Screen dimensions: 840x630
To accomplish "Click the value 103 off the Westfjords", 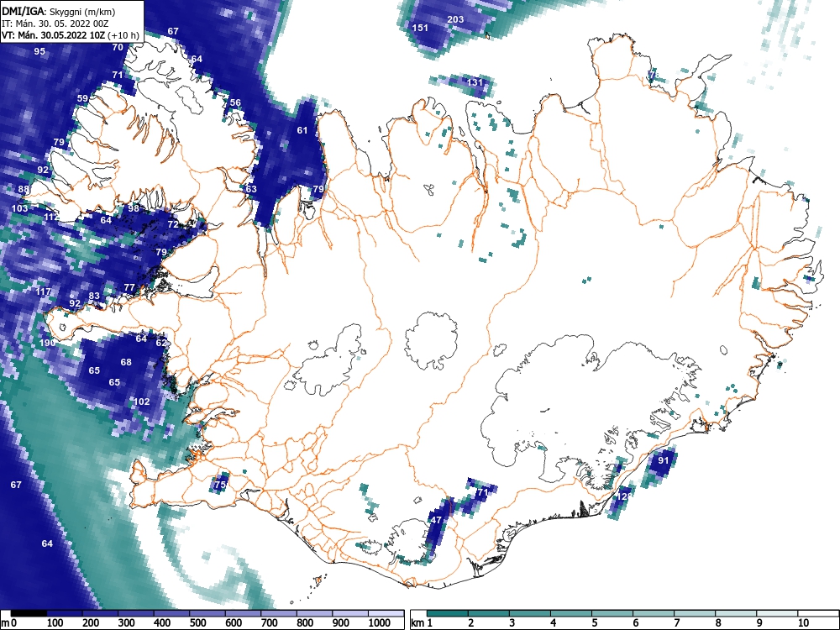I will pyautogui.click(x=20, y=207).
